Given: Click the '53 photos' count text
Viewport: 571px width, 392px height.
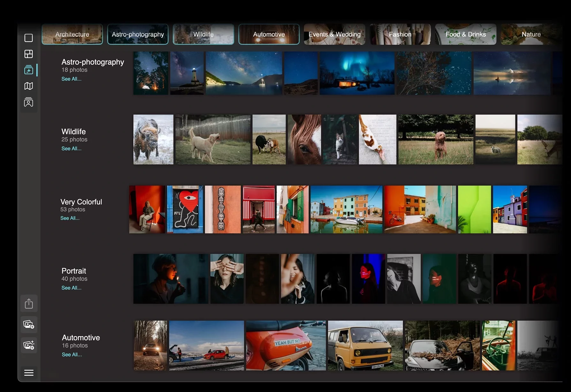Looking at the screenshot, I should click(x=73, y=210).
